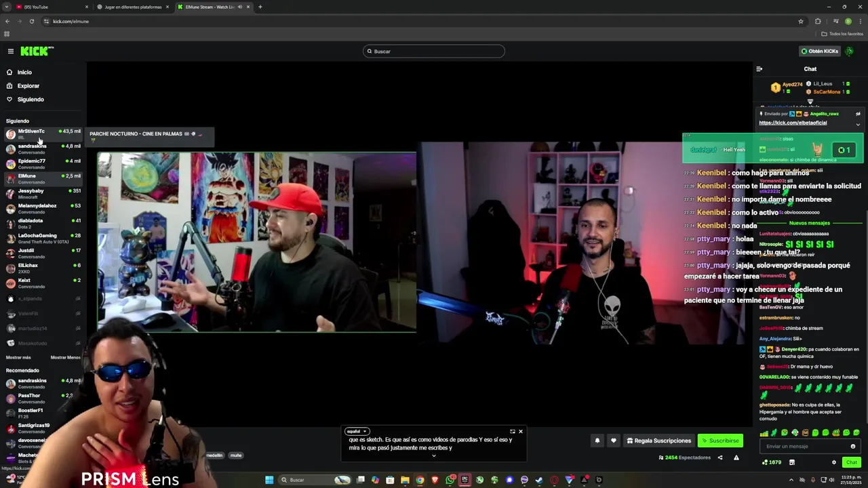Bookmark this page with star icon
Screen dimensions: 868x488
pos(801,21)
